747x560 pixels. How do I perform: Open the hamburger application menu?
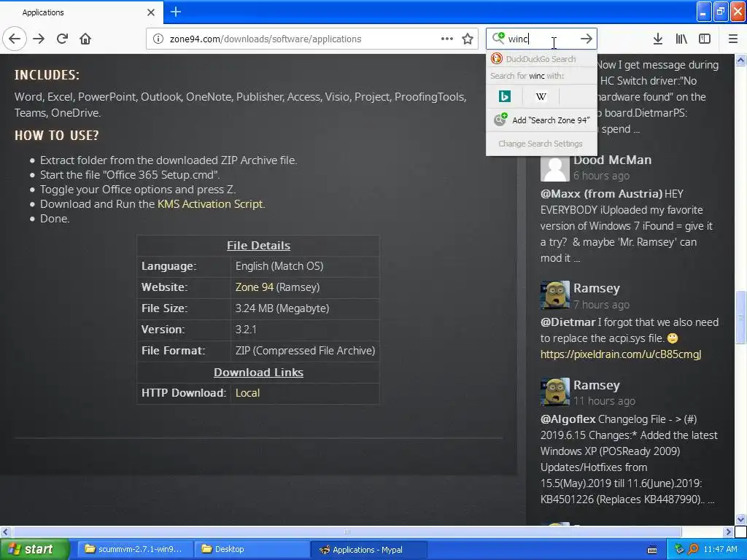coord(732,39)
